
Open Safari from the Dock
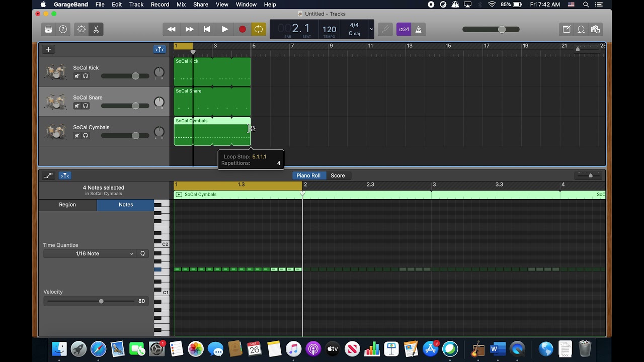click(x=98, y=348)
